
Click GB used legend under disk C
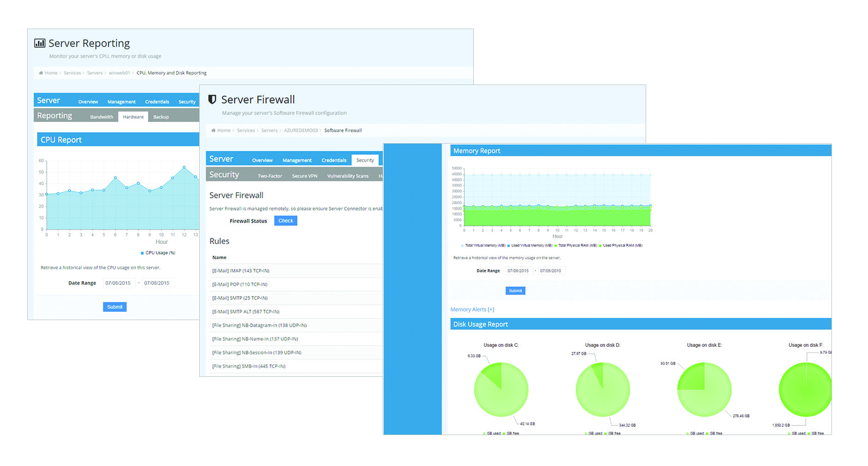(x=484, y=433)
